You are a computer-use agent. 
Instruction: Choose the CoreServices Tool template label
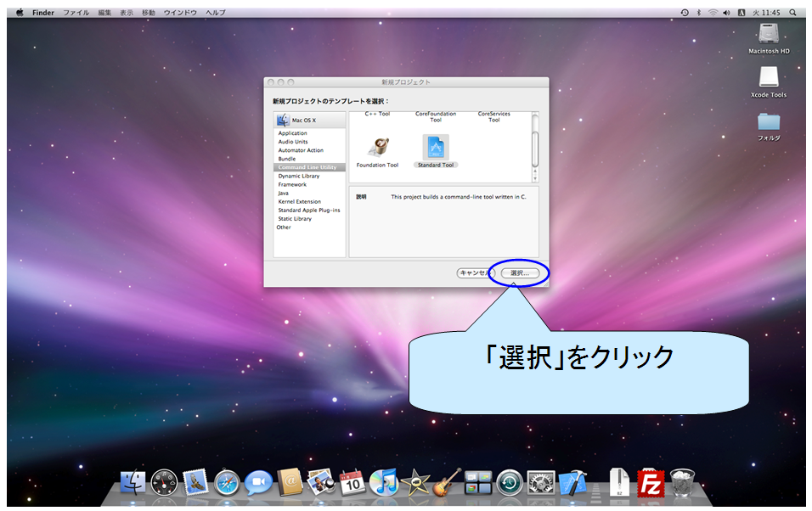tap(494, 117)
